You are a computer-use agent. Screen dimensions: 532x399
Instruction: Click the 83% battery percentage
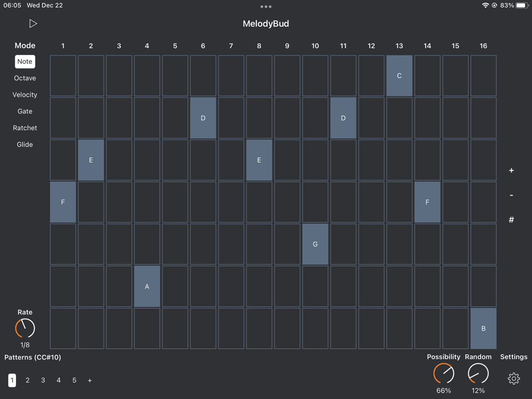pyautogui.click(x=507, y=5)
